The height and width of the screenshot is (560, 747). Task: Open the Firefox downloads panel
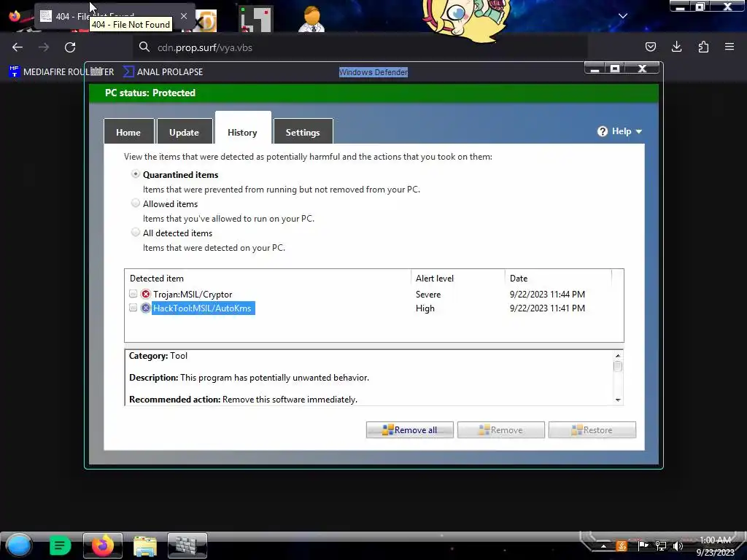[x=676, y=47]
